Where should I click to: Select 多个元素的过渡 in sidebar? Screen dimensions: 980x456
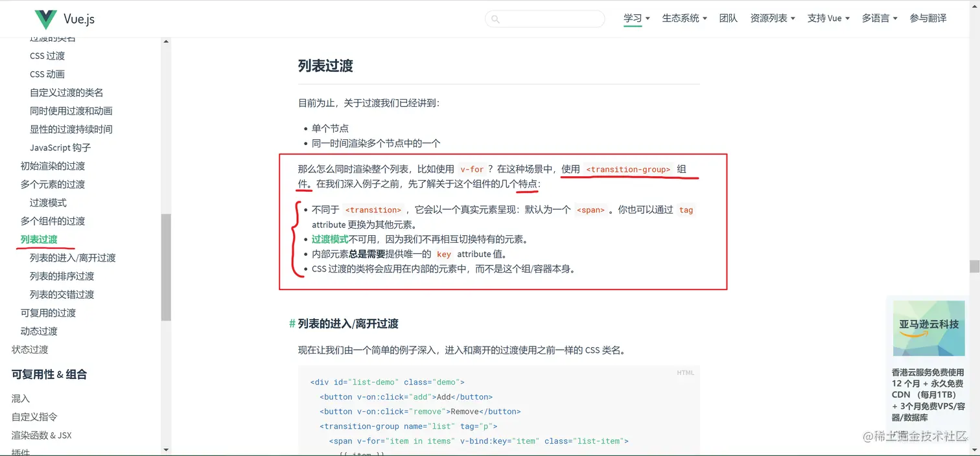pos(52,184)
